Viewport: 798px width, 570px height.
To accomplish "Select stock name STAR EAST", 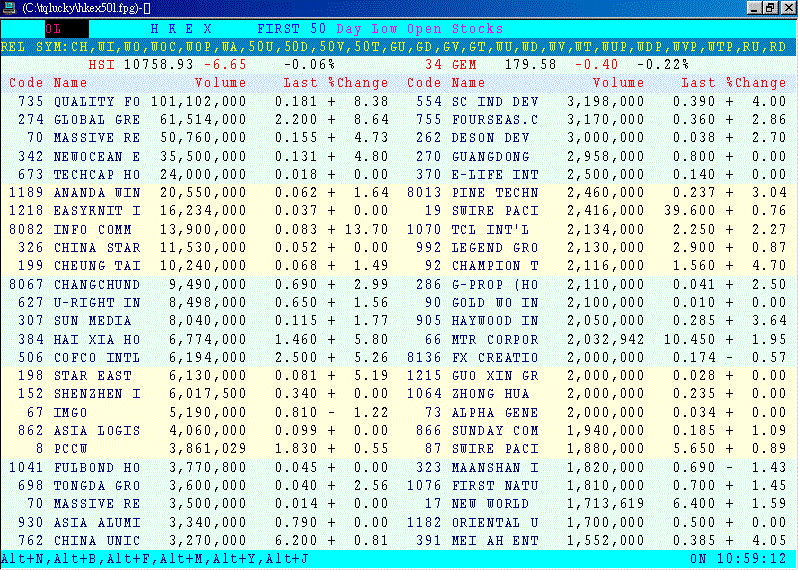I will click(93, 376).
